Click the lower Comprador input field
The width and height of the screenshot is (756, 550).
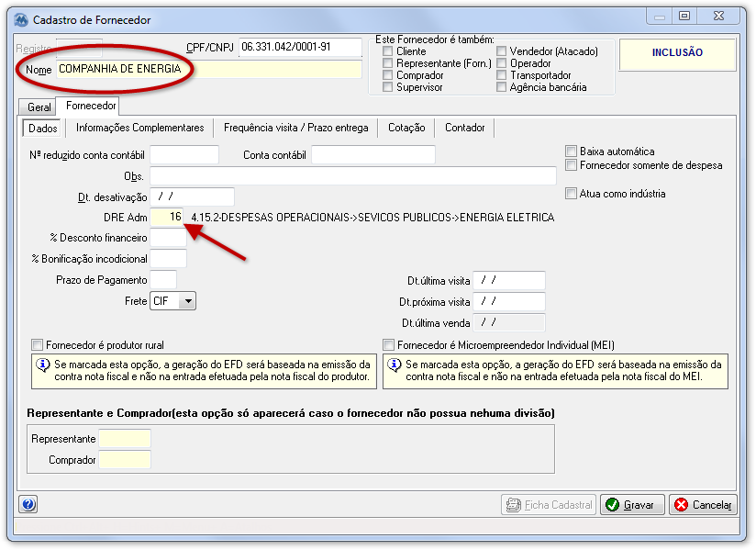125,460
